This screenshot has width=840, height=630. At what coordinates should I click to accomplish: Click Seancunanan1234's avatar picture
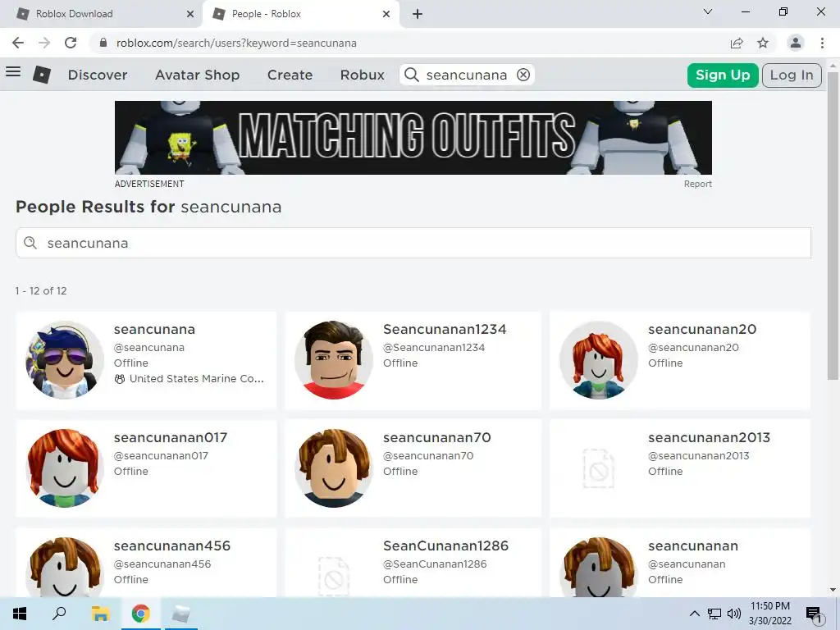click(x=334, y=360)
